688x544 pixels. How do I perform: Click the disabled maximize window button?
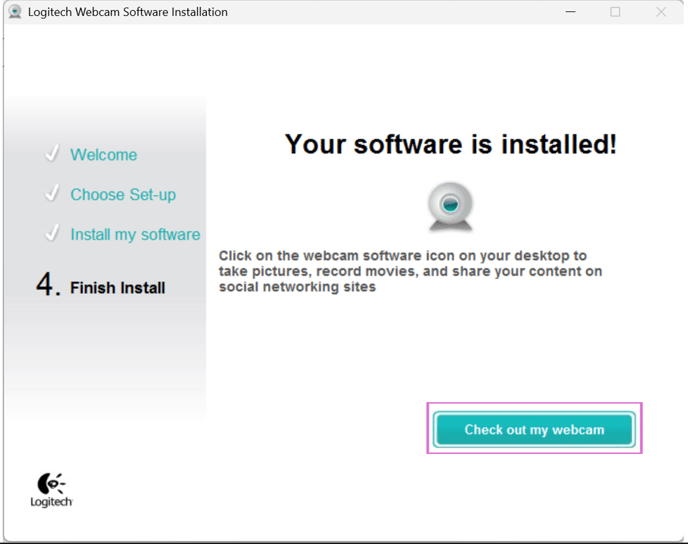[615, 12]
